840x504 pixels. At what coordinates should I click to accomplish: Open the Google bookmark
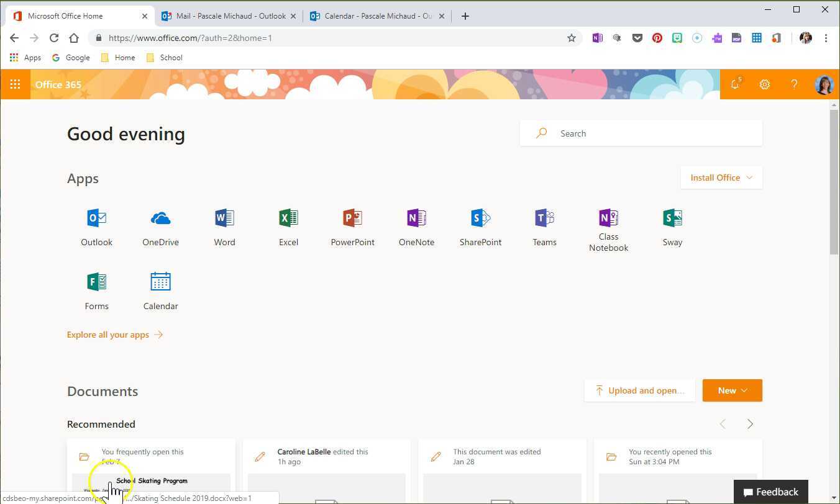71,58
